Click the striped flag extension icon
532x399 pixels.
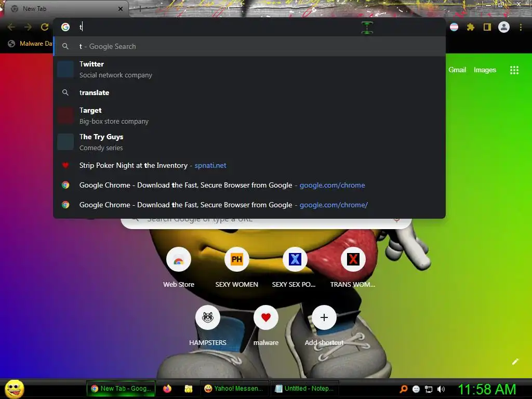point(454,27)
